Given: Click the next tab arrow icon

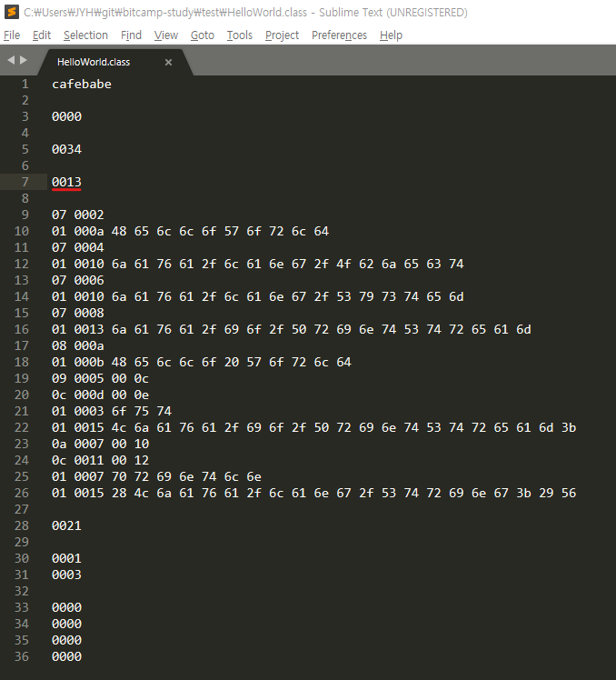Looking at the screenshot, I should pos(24,60).
